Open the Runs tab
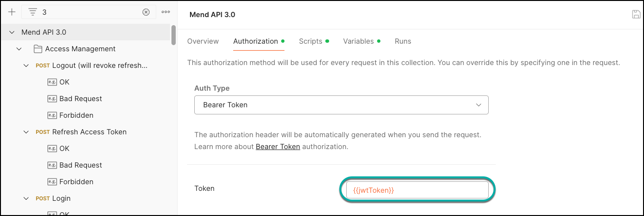 coord(403,41)
